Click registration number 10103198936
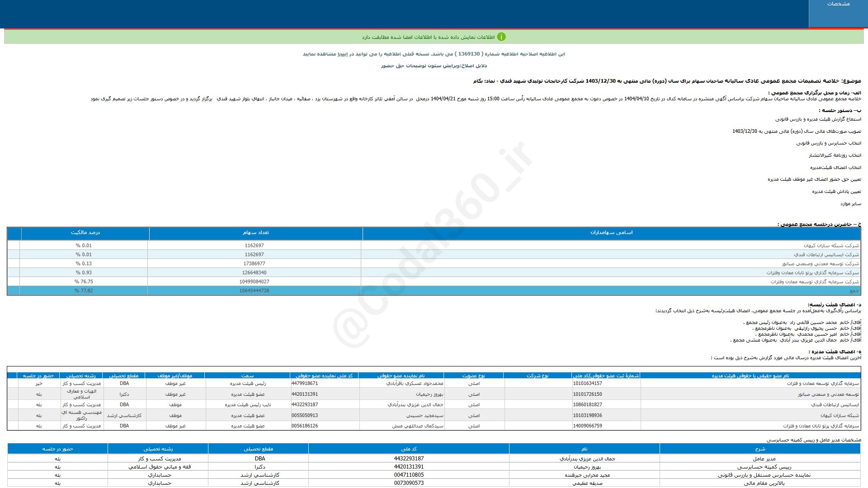This screenshot has width=868, height=488. pyautogui.click(x=588, y=415)
